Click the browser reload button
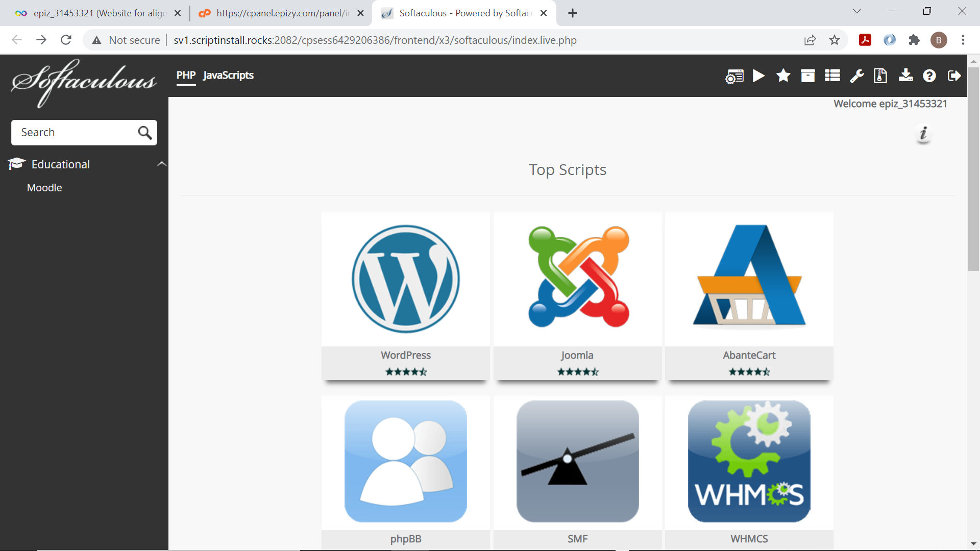The image size is (980, 551). (66, 40)
